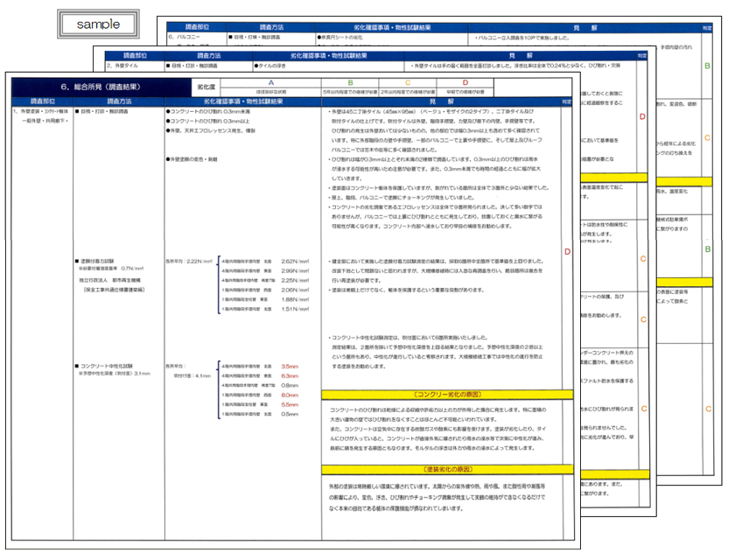Click the red D rating on middle page
The image size is (735, 560).
642,116
